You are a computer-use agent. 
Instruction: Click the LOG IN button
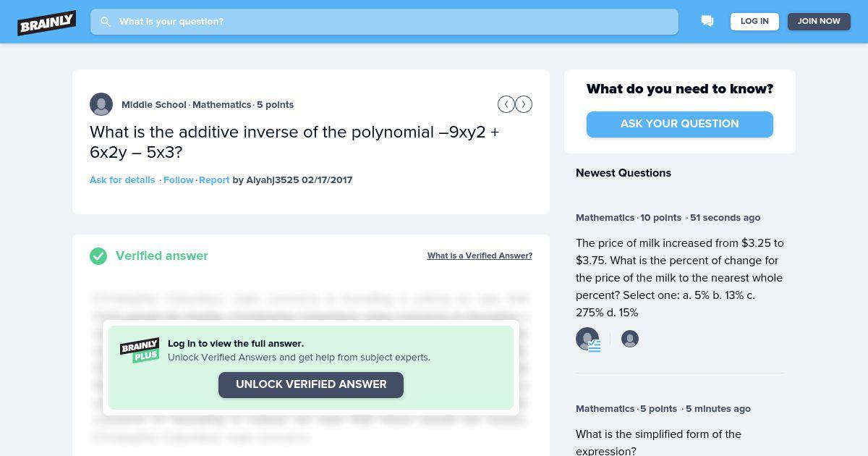coord(754,22)
